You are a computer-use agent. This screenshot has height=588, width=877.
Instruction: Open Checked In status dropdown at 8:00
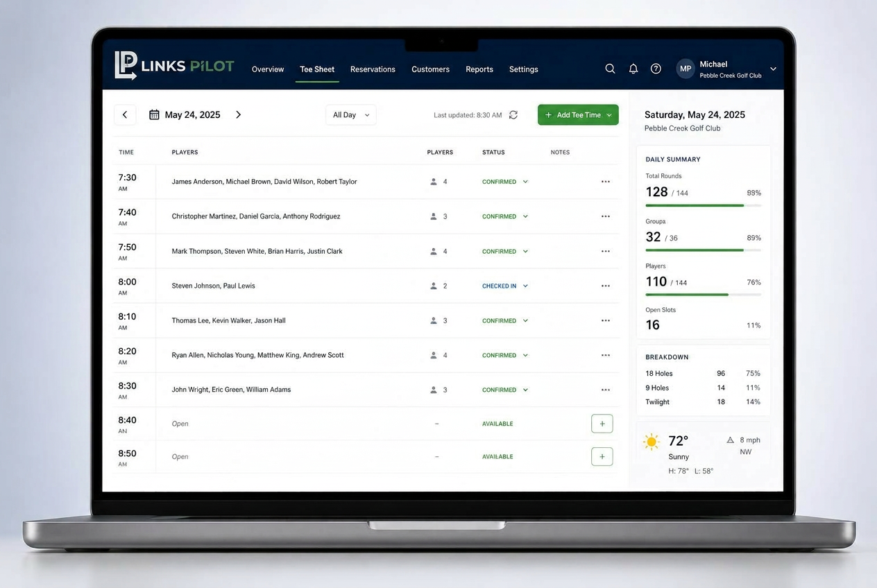coord(525,286)
